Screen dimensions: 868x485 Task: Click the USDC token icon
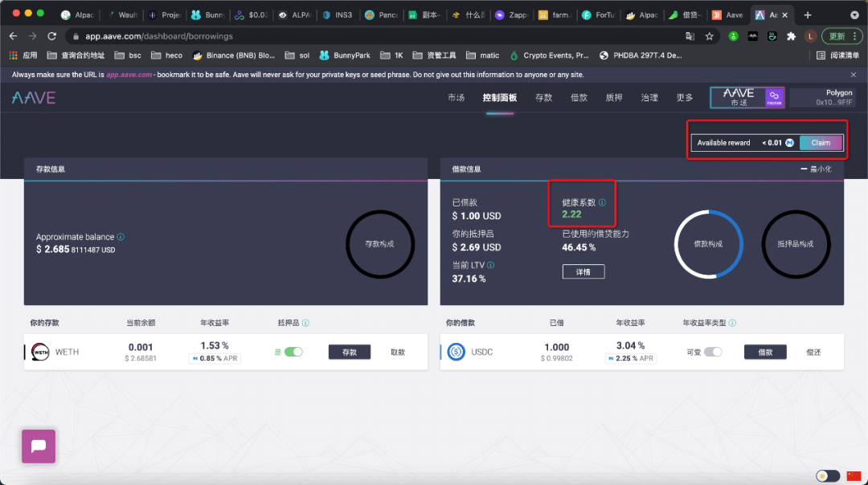457,351
